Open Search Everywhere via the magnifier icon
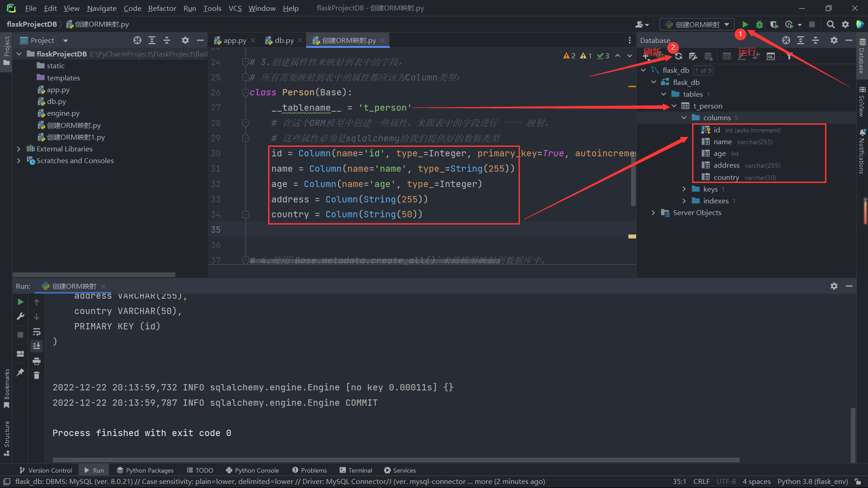 pyautogui.click(x=830, y=24)
